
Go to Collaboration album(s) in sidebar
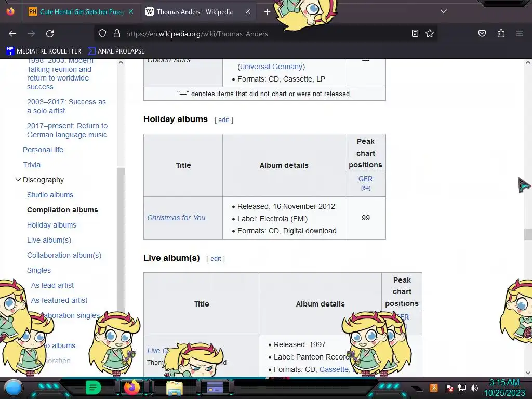[x=64, y=255]
